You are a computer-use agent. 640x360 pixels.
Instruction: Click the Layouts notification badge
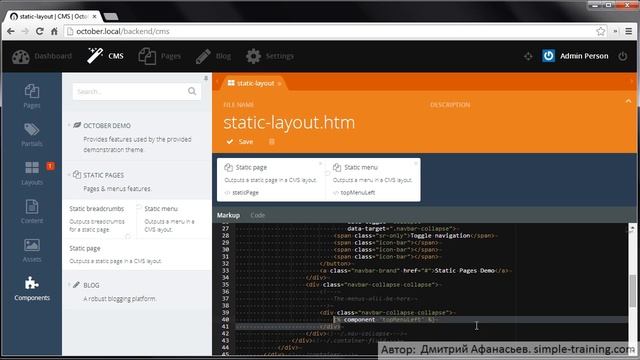coord(50,166)
